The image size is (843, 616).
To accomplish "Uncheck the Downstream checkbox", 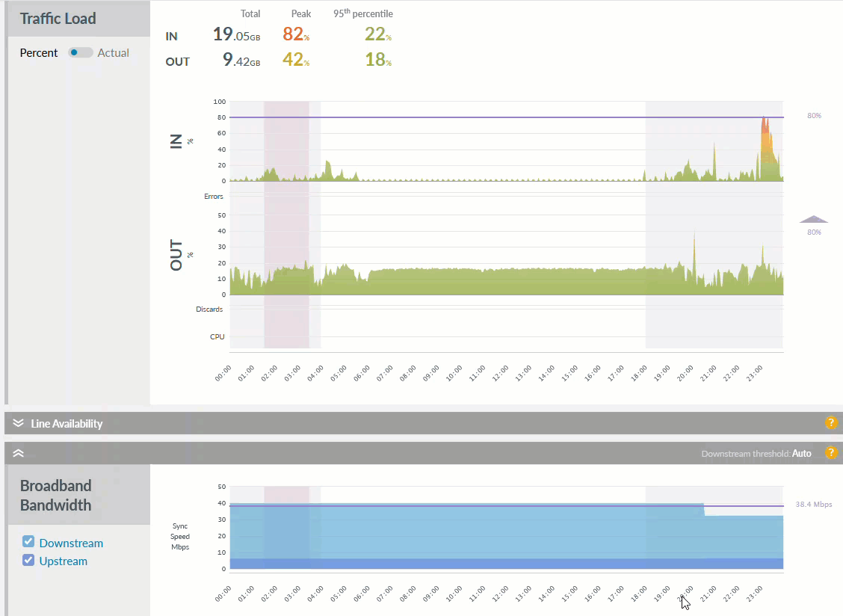I will [29, 543].
